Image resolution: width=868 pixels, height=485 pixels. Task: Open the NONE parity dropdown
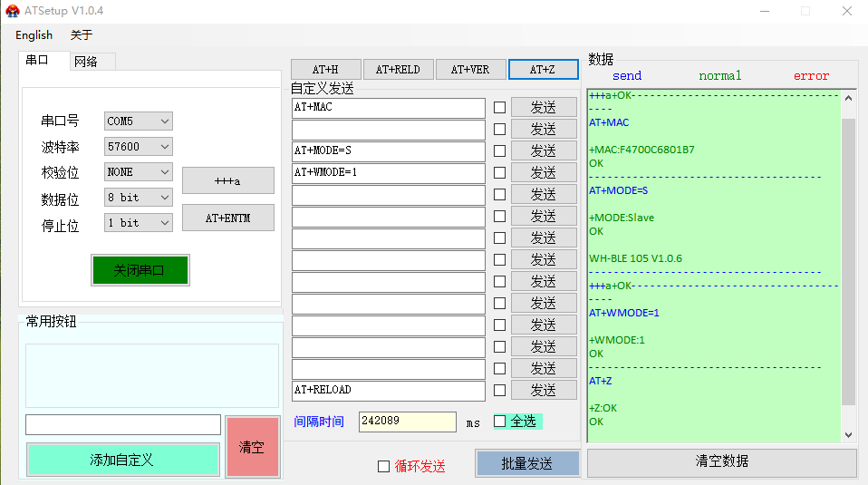coord(138,172)
